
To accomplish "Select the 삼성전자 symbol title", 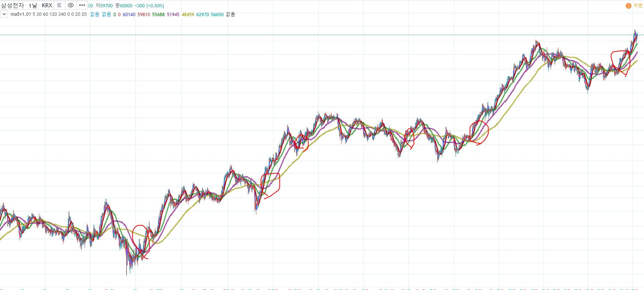I will click(12, 5).
